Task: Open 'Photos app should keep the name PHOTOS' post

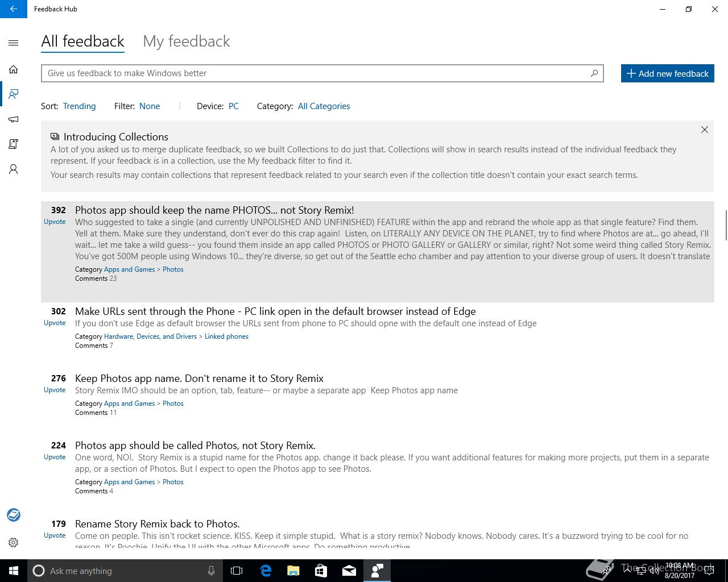Action: click(214, 210)
